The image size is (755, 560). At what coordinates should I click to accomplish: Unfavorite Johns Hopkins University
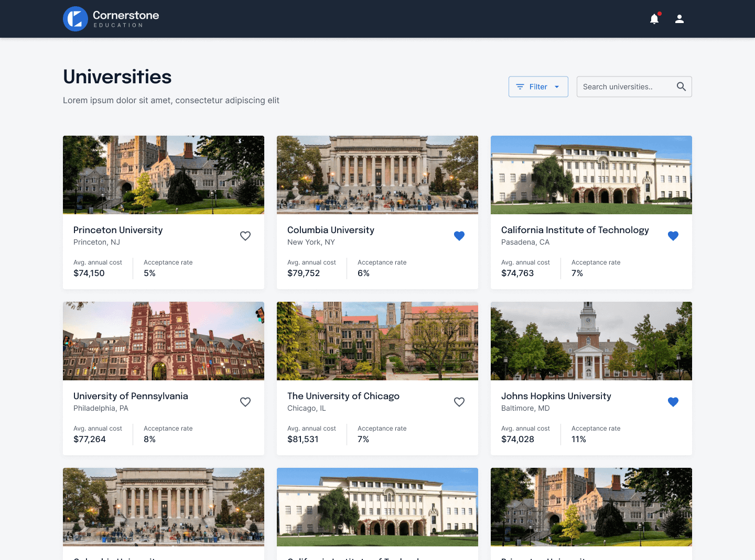coord(673,402)
